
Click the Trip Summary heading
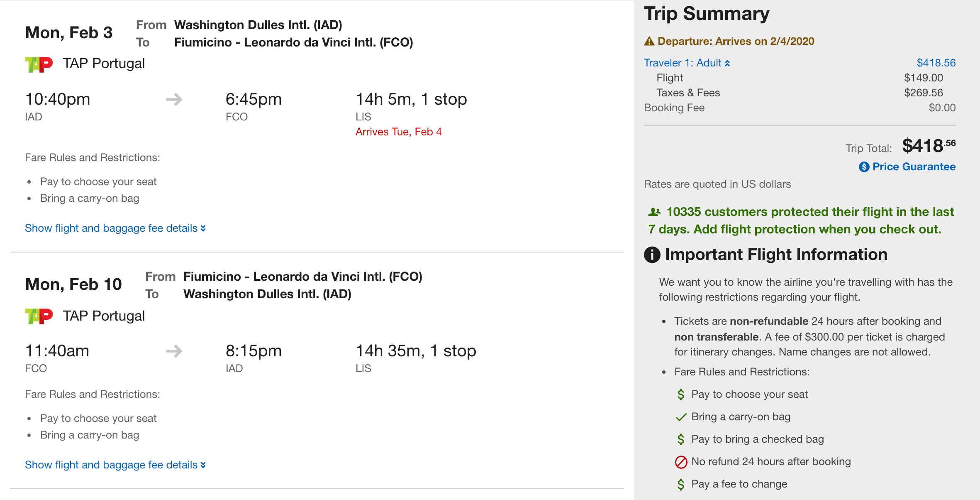(x=707, y=14)
